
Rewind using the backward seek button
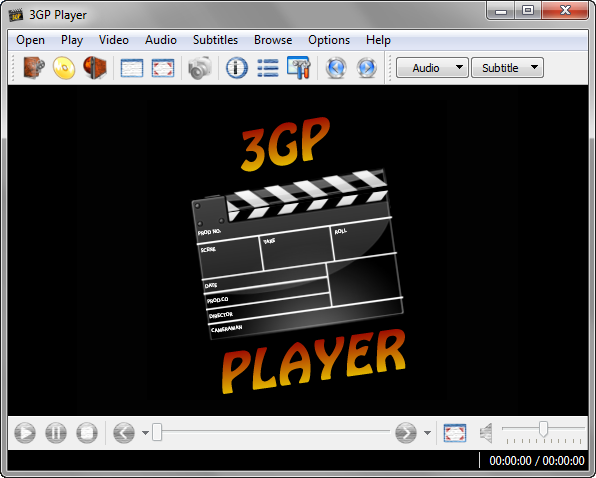point(124,432)
